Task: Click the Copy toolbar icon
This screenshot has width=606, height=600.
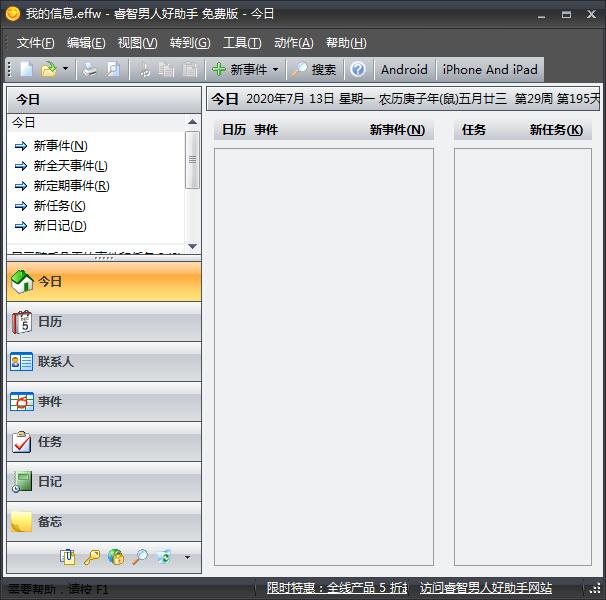Action: click(x=167, y=70)
